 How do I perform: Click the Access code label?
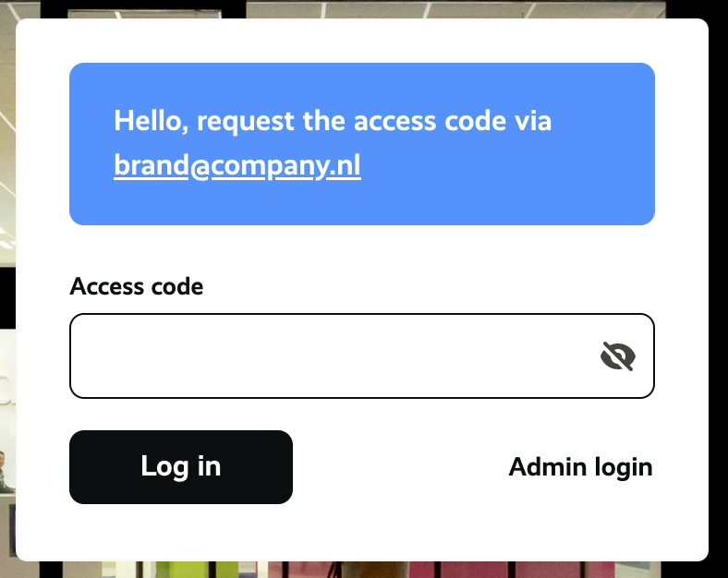(x=137, y=286)
